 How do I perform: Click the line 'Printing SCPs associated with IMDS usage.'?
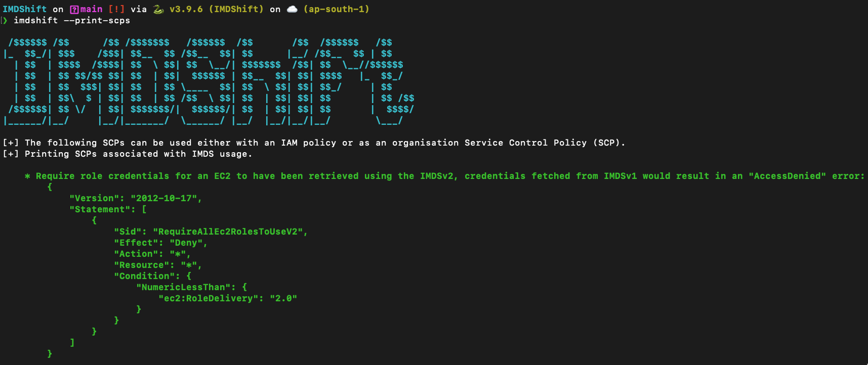click(127, 154)
